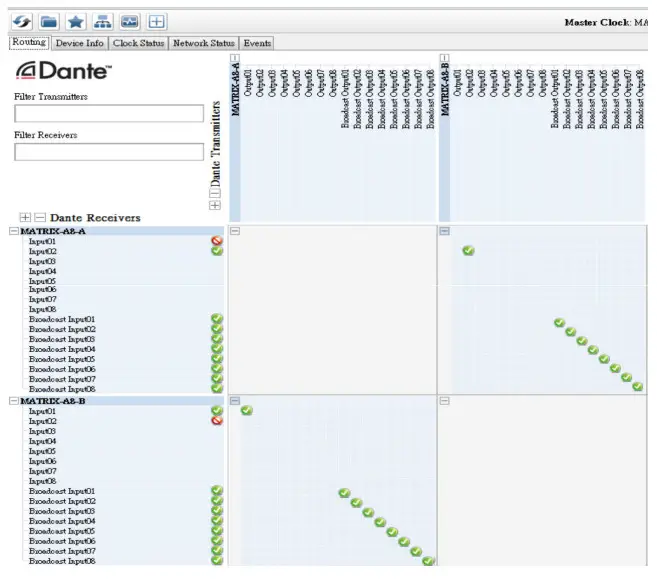Collapse the A8-A receiver to A8-A transmitter grid
This screenshot has width=657, height=579.
pos(235,231)
